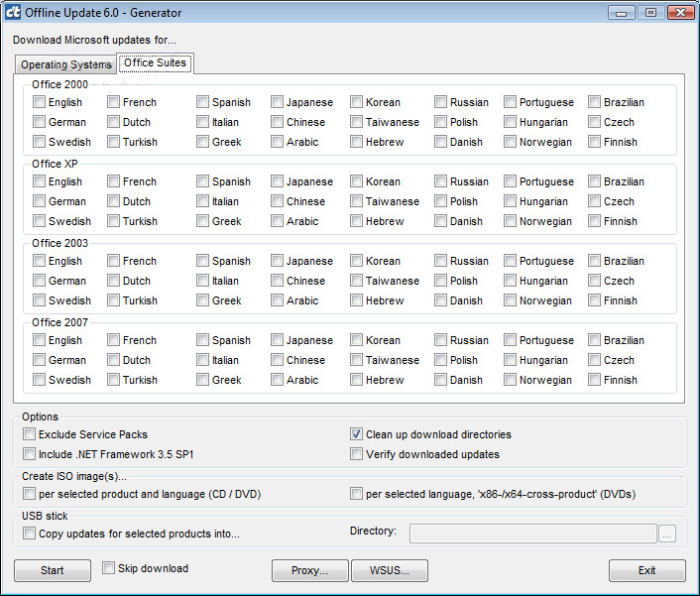Check English under Office 2007
Viewport: 700px width, 596px height.
tap(39, 340)
